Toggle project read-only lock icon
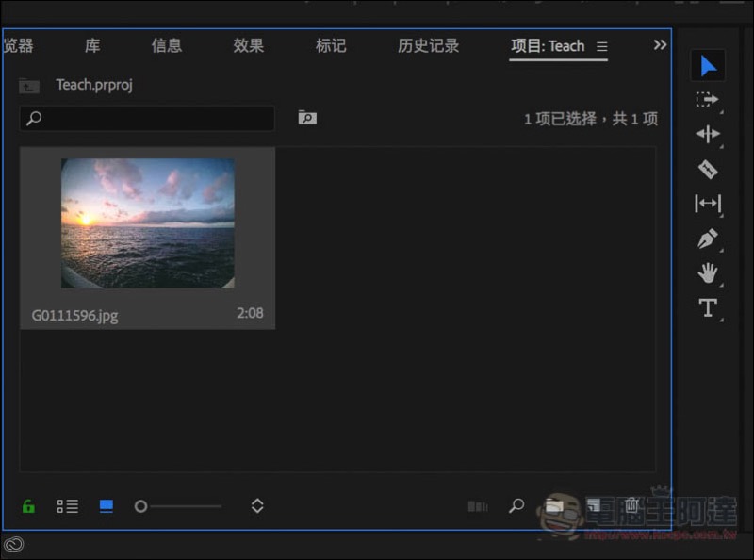The height and width of the screenshot is (560, 754). click(28, 506)
